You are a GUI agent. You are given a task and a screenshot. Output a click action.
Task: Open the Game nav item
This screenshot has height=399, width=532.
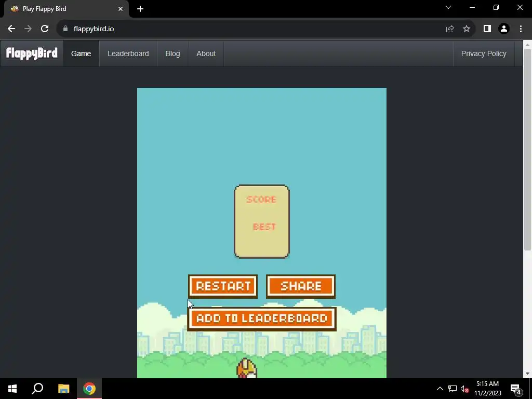click(x=81, y=54)
